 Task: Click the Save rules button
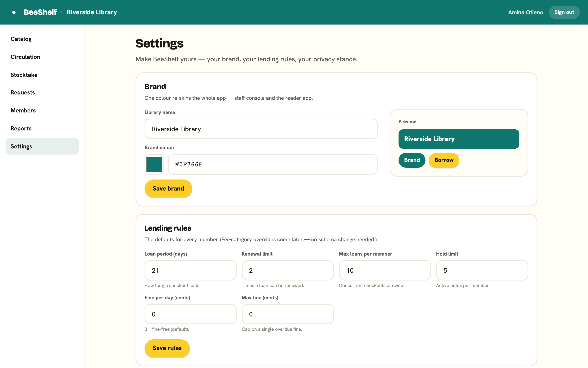[x=167, y=348]
